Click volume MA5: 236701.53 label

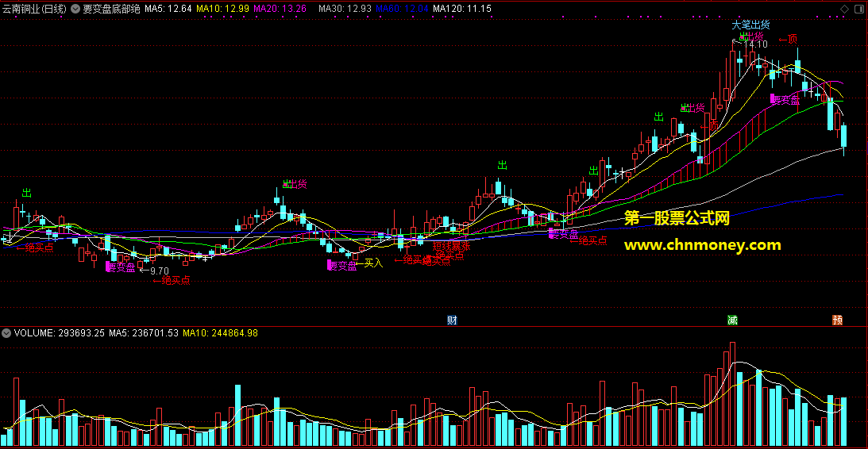pos(144,333)
